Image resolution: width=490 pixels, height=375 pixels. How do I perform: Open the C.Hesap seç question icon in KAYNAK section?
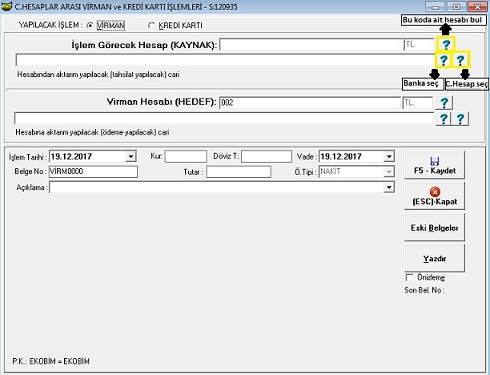click(461, 60)
